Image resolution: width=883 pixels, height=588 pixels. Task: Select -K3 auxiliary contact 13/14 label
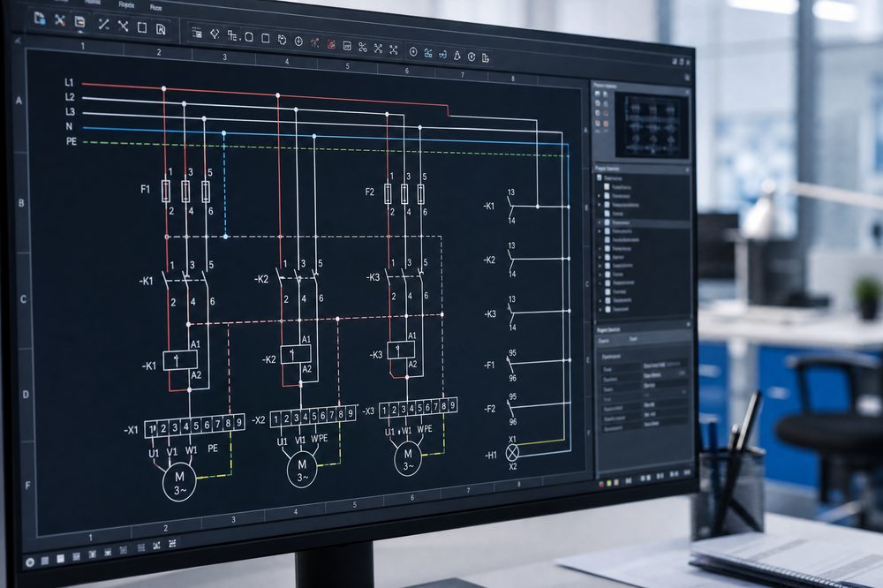point(490,313)
